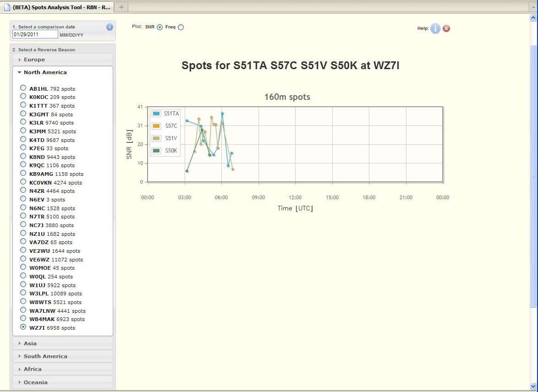The image size is (538, 392).
Task: Choose VE6WZ beacon with 11072 spots
Action: [x=23, y=259]
